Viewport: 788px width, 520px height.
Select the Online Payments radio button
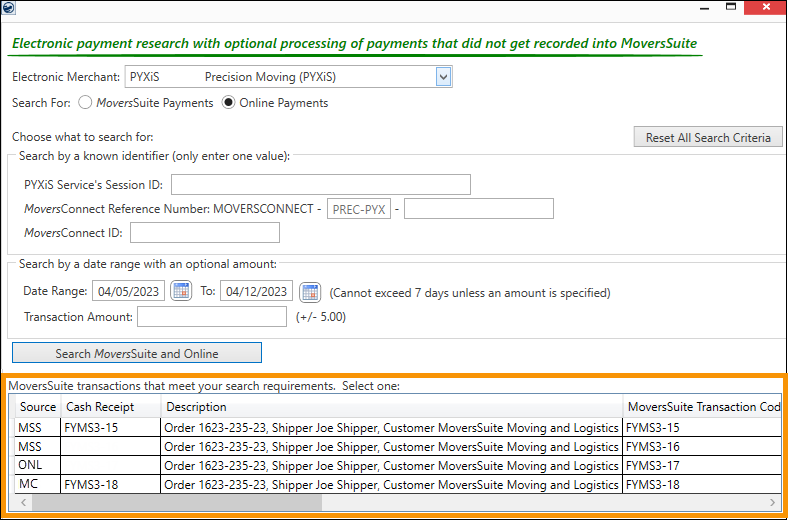(x=228, y=103)
